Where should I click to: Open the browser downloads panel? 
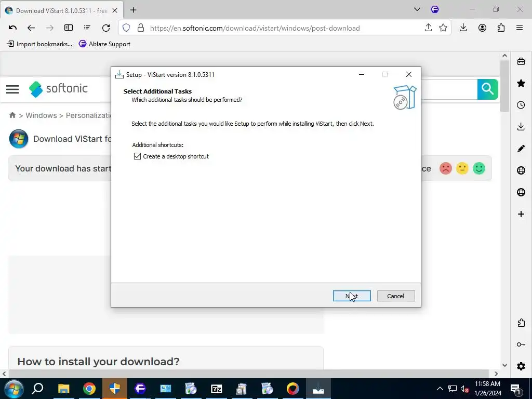pyautogui.click(x=463, y=28)
